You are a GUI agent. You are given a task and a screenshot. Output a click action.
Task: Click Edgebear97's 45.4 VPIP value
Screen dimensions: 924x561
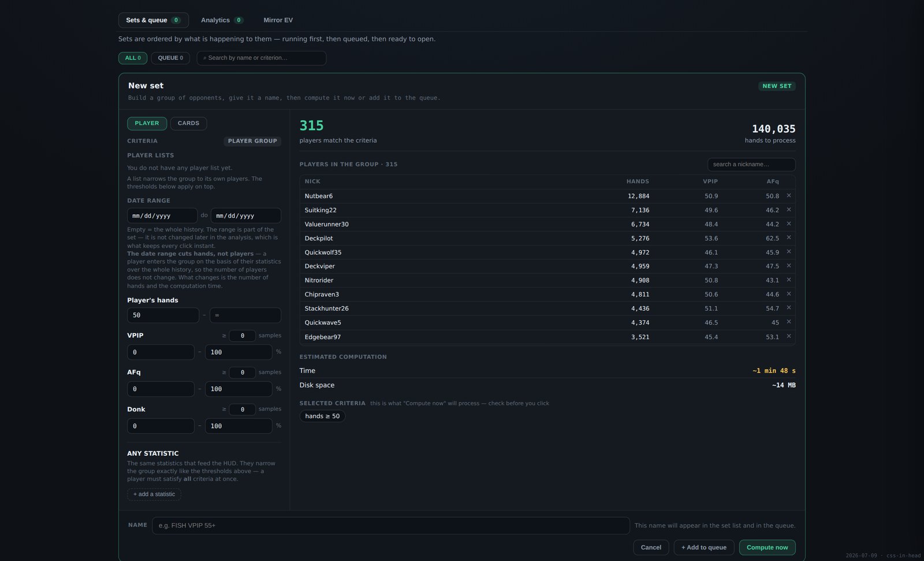pos(711,337)
